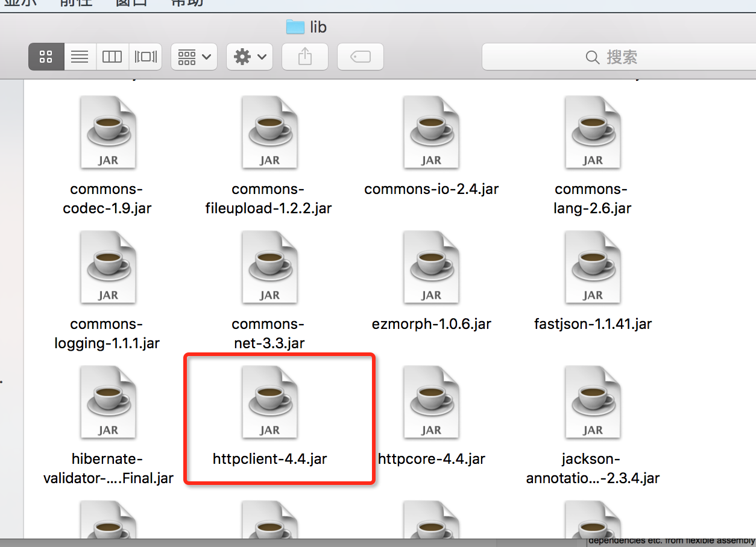Switch to Cover Flow view mode
Screen dimensions: 756x547
coord(145,57)
